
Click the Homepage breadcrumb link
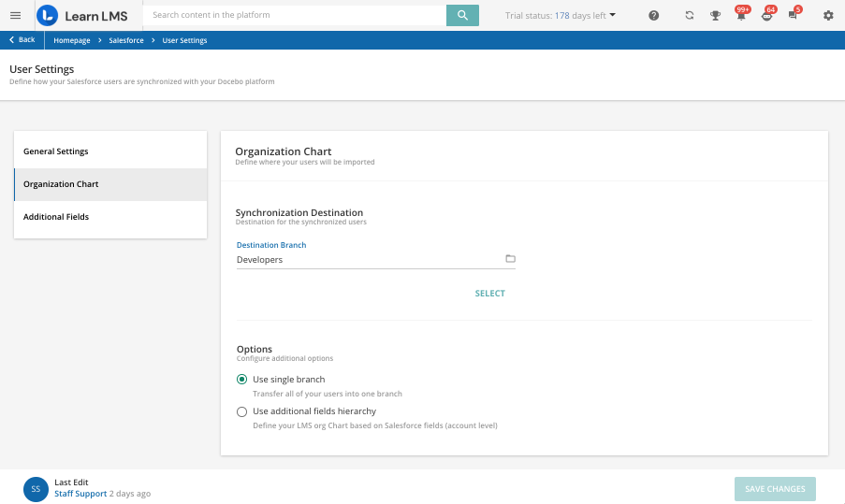72,40
